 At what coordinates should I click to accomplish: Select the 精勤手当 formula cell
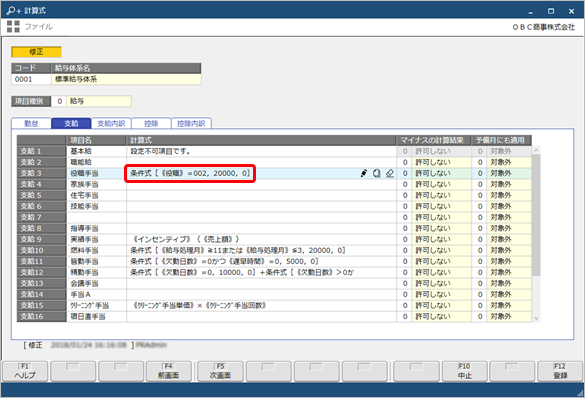tap(261, 272)
